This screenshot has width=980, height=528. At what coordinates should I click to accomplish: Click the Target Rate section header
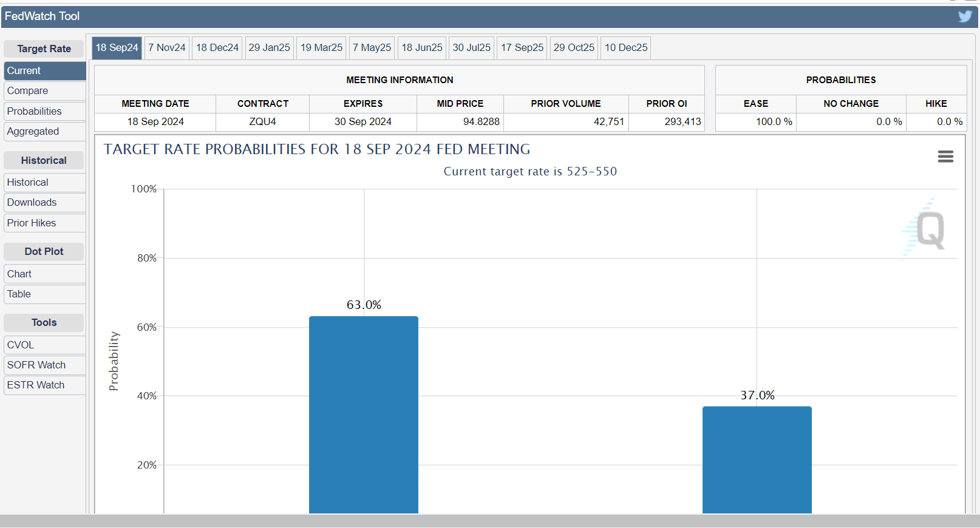tap(44, 49)
